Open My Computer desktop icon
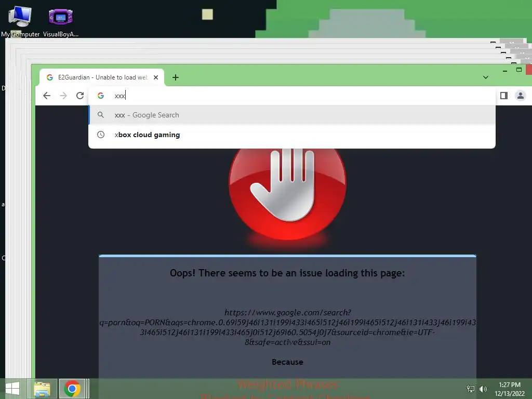This screenshot has height=399, width=532. (x=20, y=21)
